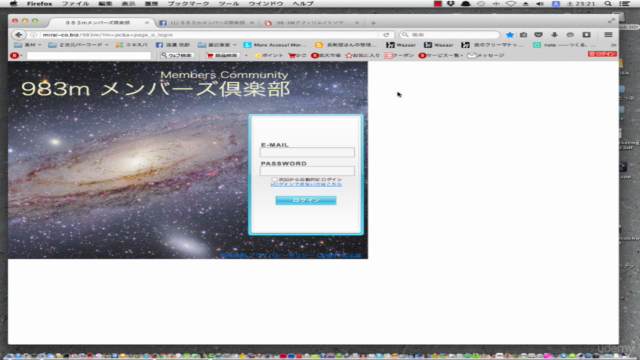Open the Firefox application menu
This screenshot has width=640, height=360.
tap(39, 4)
